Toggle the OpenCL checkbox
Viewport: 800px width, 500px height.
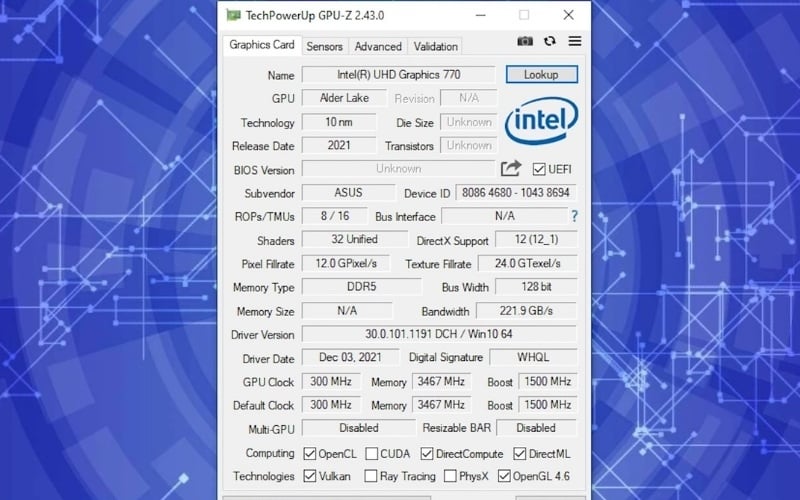(x=309, y=454)
